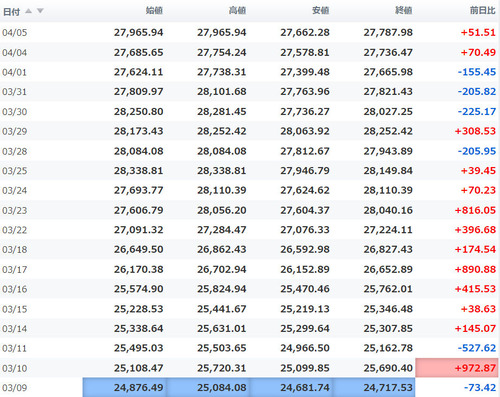Screen dimensions: 500x397
Task: Select the date 03/28
Action: tap(14, 151)
